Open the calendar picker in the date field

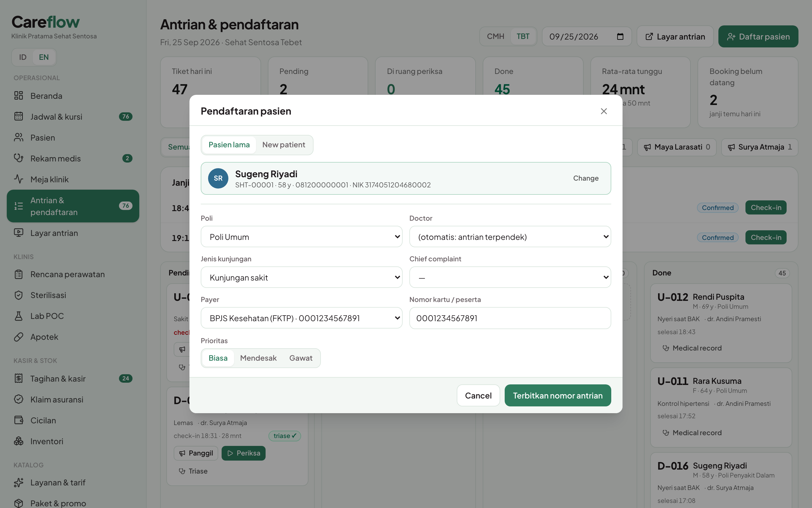(620, 36)
